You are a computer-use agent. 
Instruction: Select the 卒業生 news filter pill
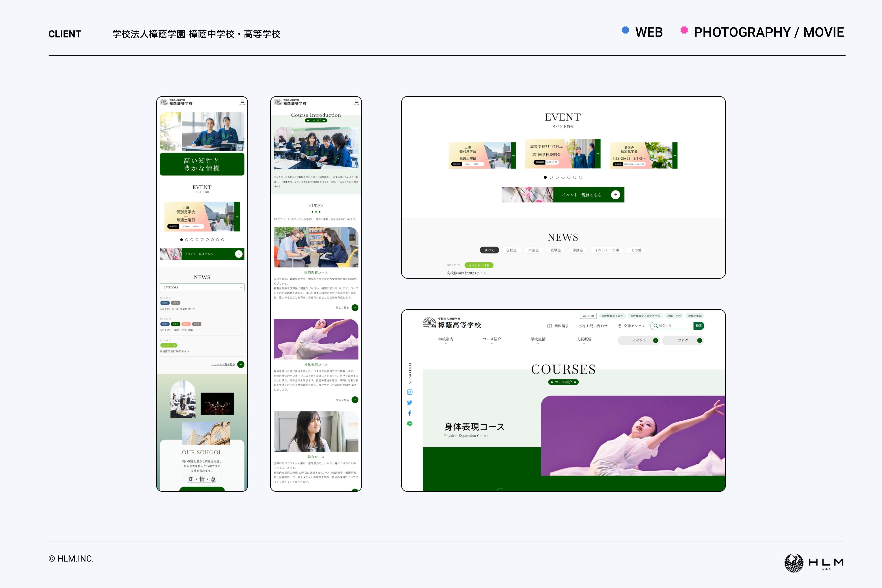(533, 250)
